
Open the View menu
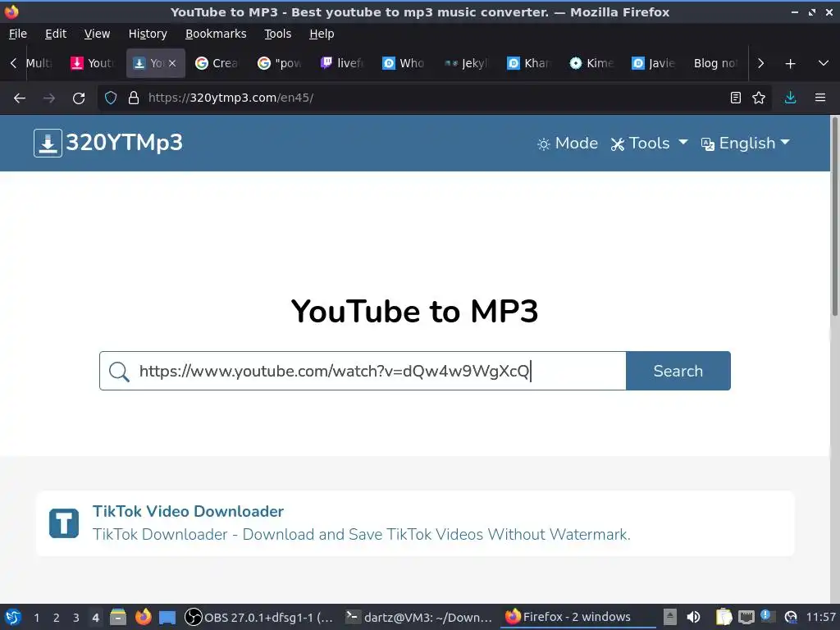(x=97, y=34)
